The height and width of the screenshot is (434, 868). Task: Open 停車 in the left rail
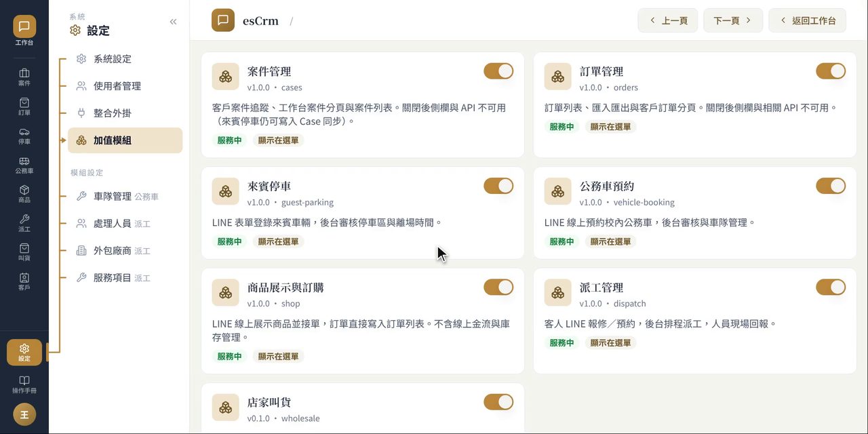[x=24, y=136]
